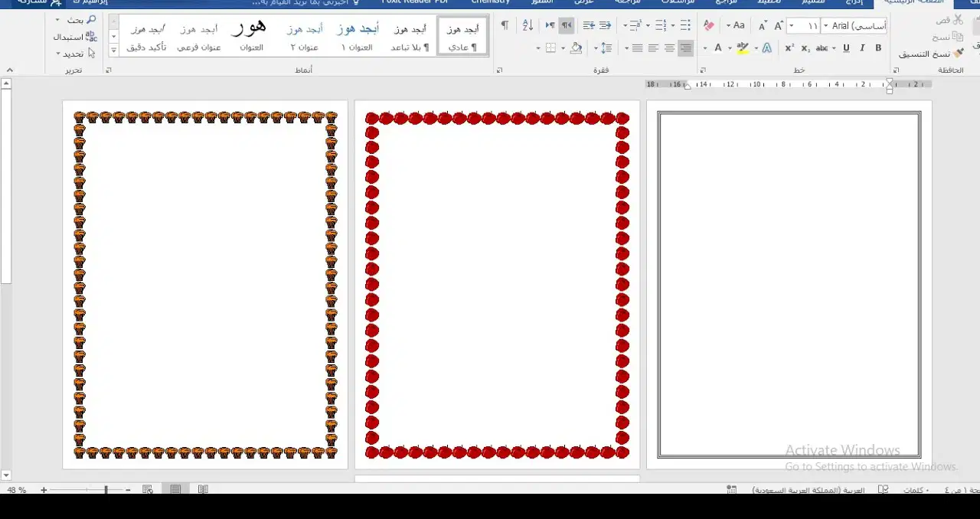Toggle Italic formatting
This screenshot has height=519, width=980.
862,48
